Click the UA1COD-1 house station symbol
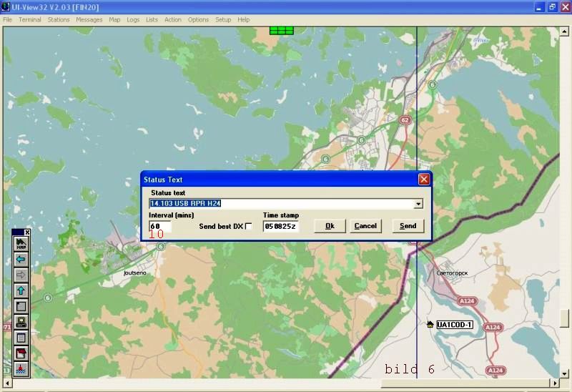Viewport: 572px width, 392px height. point(430,324)
